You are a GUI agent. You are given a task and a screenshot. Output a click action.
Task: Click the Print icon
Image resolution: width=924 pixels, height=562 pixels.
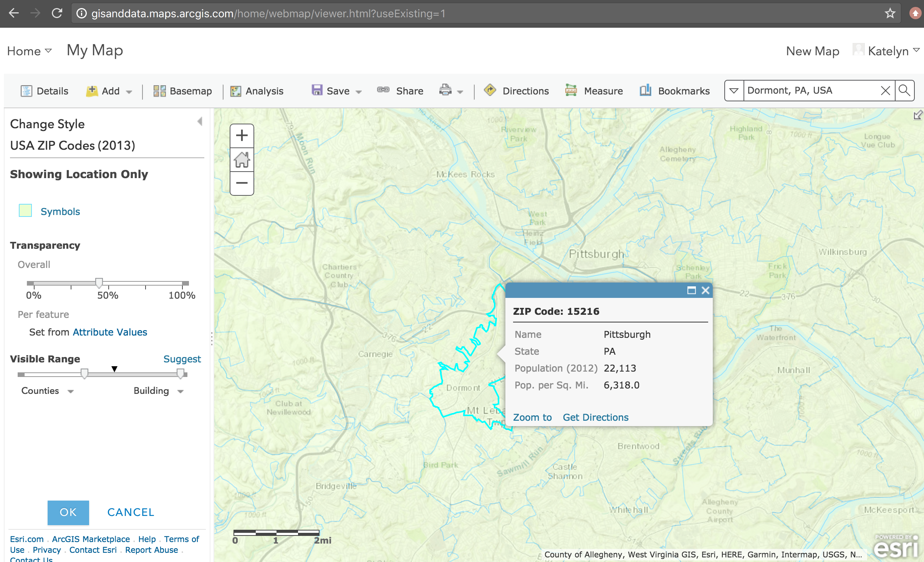click(x=445, y=90)
